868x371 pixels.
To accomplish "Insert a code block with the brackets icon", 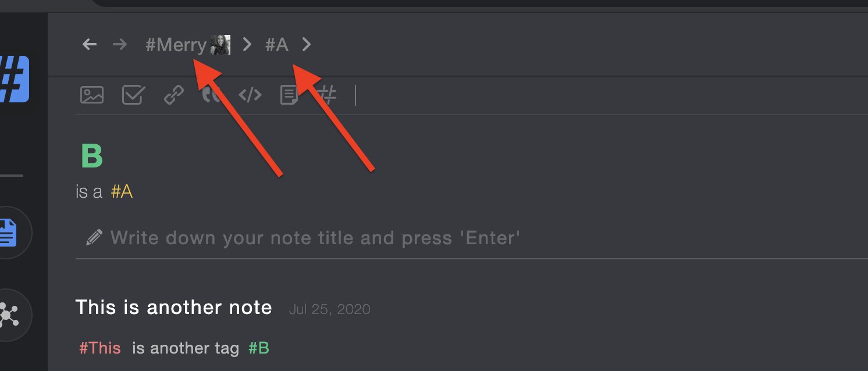I will [250, 95].
